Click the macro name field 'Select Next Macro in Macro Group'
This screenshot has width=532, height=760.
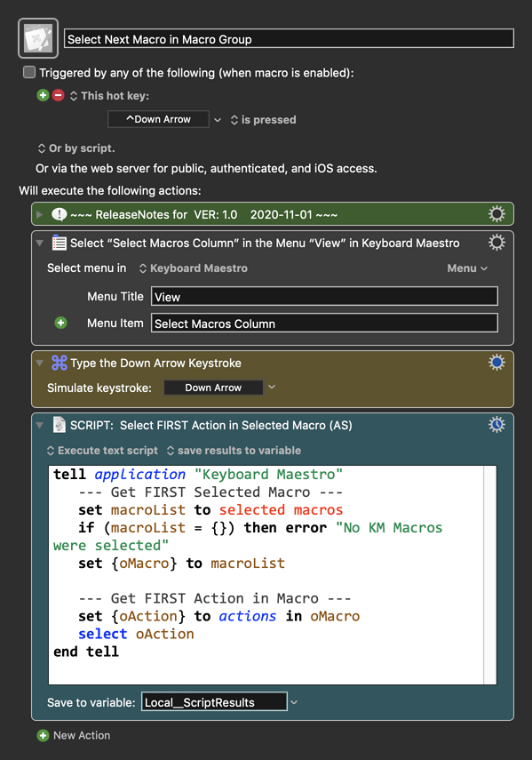(289, 39)
